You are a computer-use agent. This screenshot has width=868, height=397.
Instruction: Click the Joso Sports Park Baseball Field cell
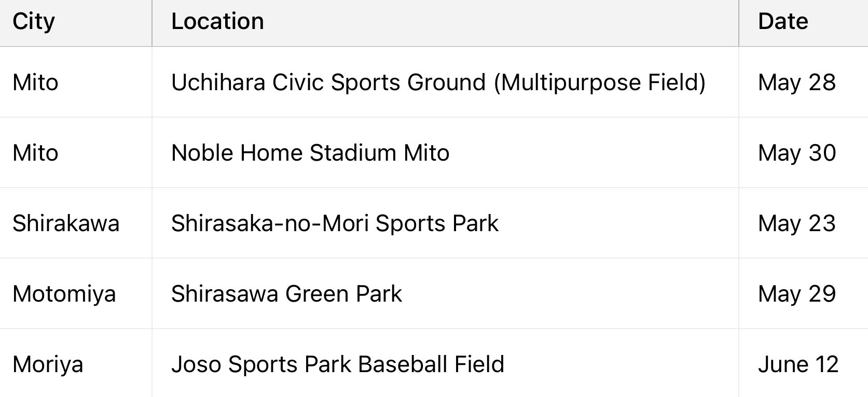point(337,364)
